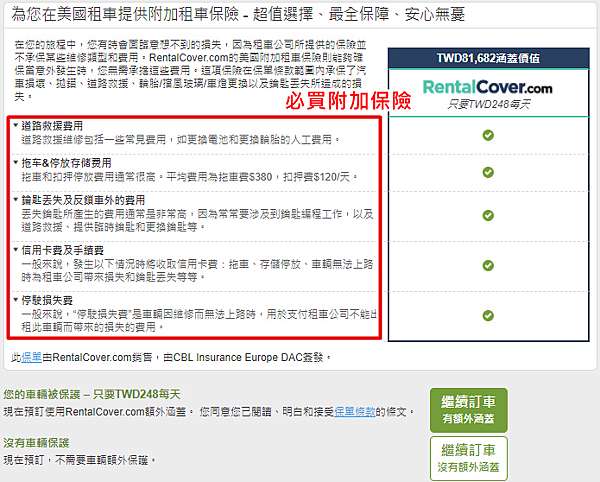The width and height of the screenshot is (600, 482).
Task: Collapse the 道路救援費用 section arrow
Action: click(x=16, y=125)
